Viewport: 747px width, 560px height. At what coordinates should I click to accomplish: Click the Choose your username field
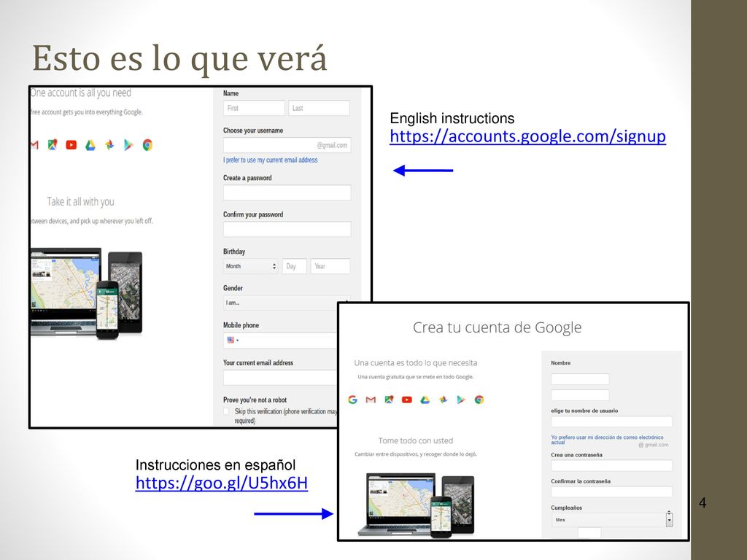pos(287,145)
